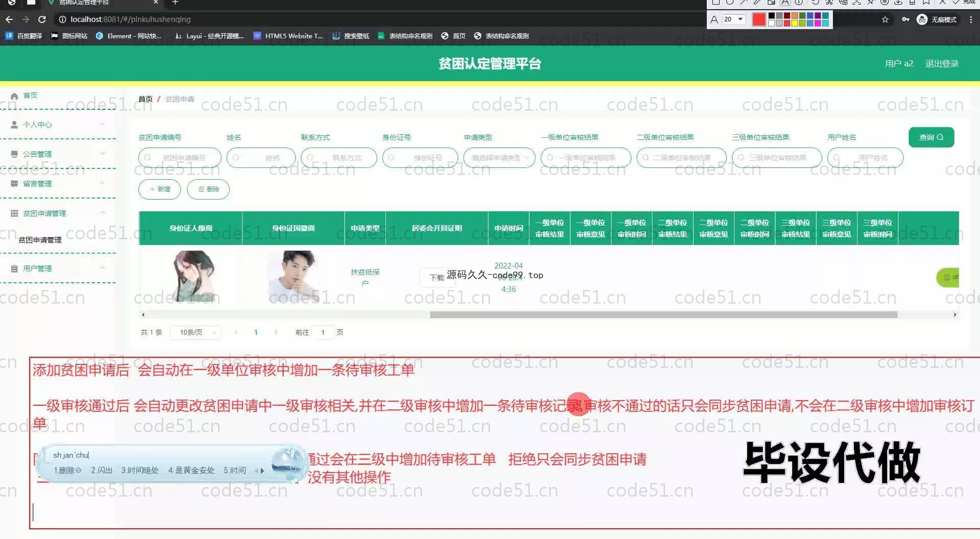
Task: Focus the 贫困申请编号 search field
Action: (x=180, y=158)
